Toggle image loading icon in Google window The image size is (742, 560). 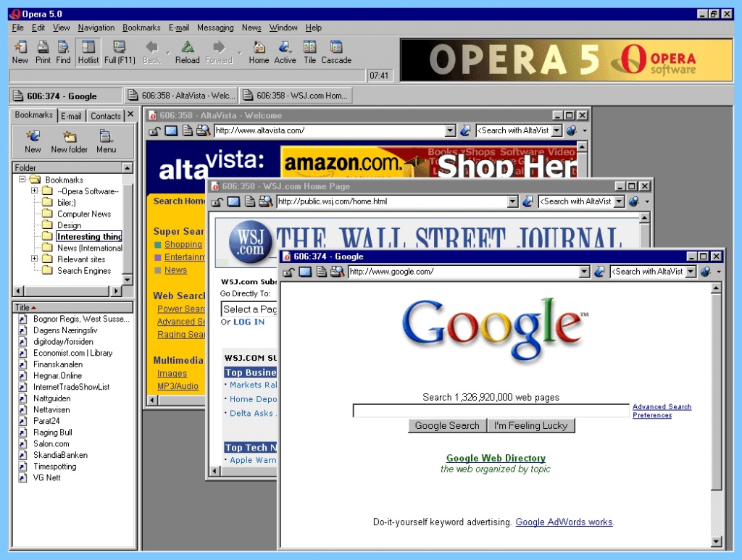point(305,272)
